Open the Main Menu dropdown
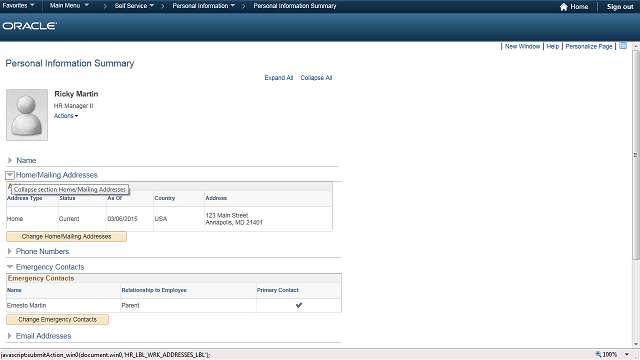Image resolution: width=640 pixels, height=360 pixels. pyautogui.click(x=69, y=6)
